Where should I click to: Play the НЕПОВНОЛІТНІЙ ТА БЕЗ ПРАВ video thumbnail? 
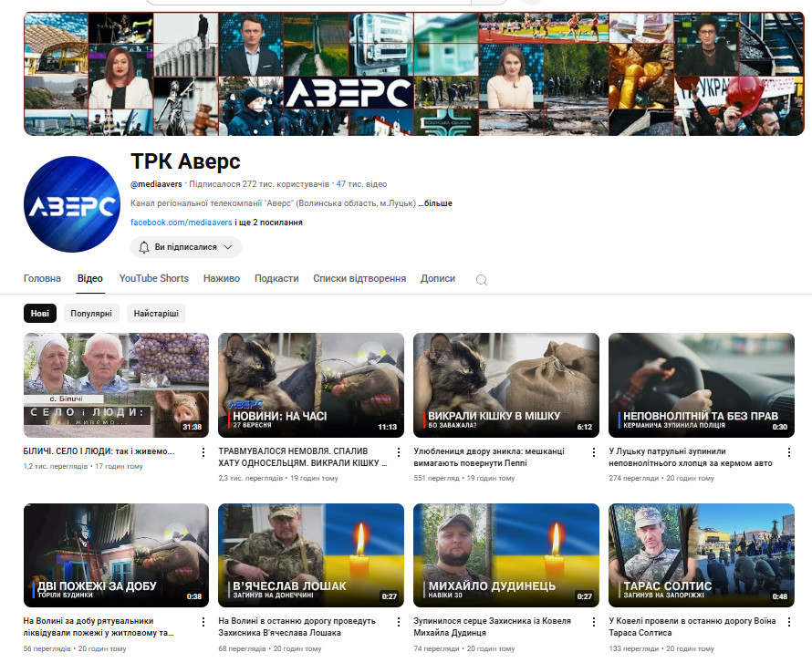pyautogui.click(x=701, y=385)
